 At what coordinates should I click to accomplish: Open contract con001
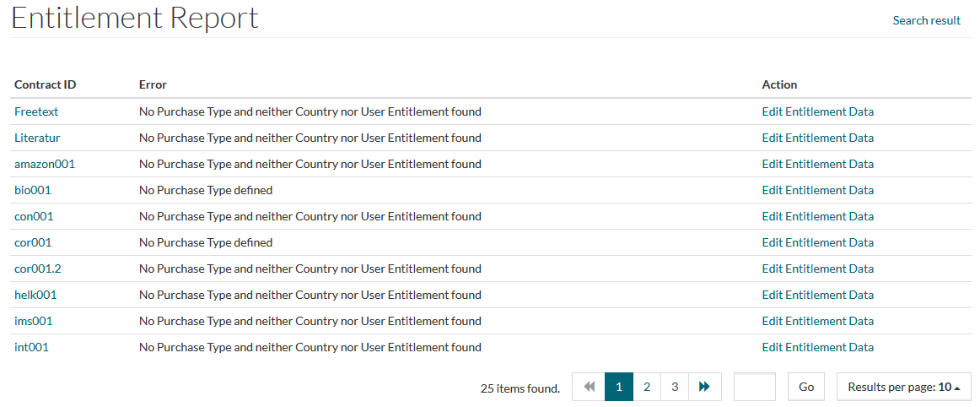tap(34, 216)
